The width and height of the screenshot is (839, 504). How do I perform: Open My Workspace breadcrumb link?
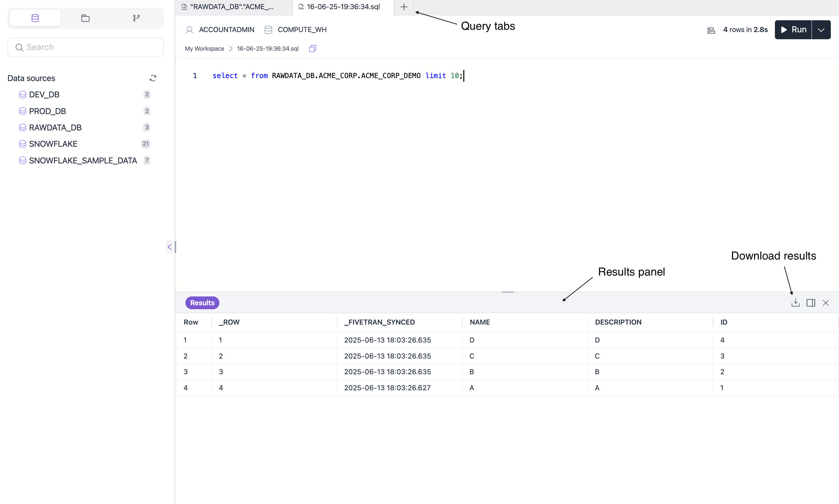tap(204, 49)
